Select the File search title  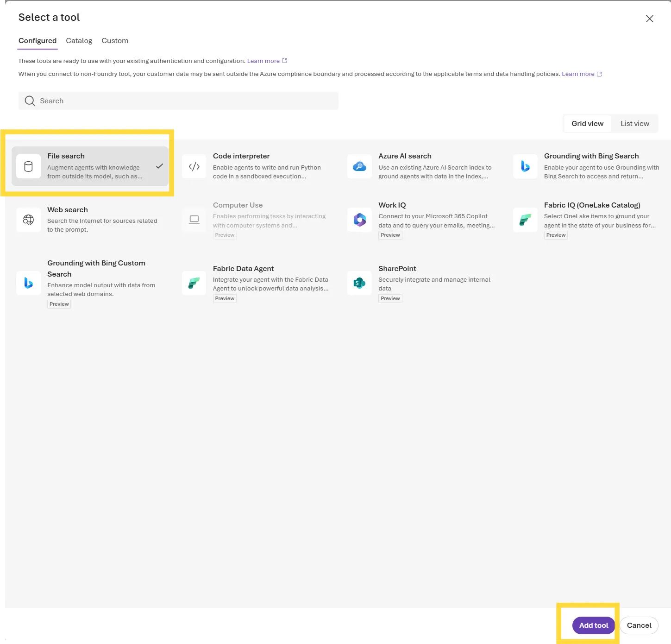tap(66, 156)
